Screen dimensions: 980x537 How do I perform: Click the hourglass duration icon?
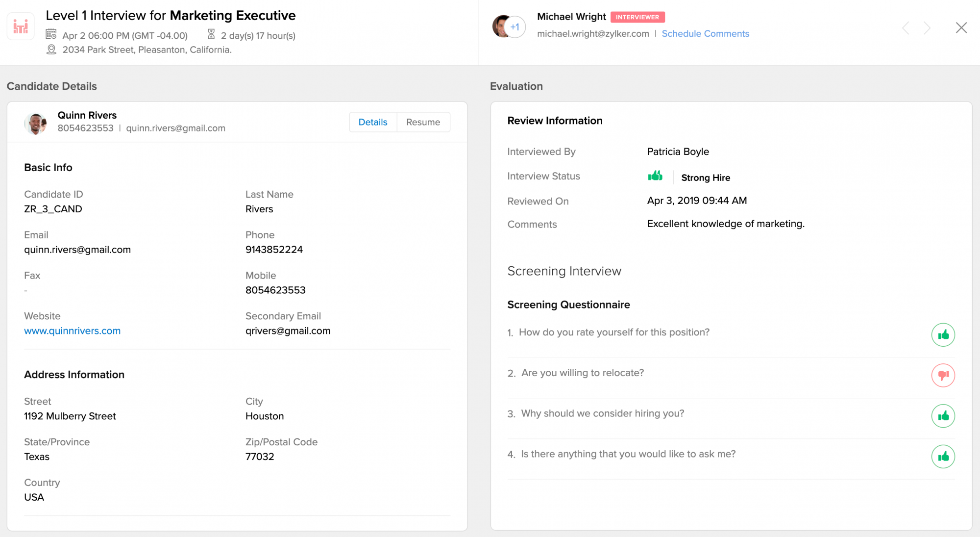pyautogui.click(x=211, y=34)
